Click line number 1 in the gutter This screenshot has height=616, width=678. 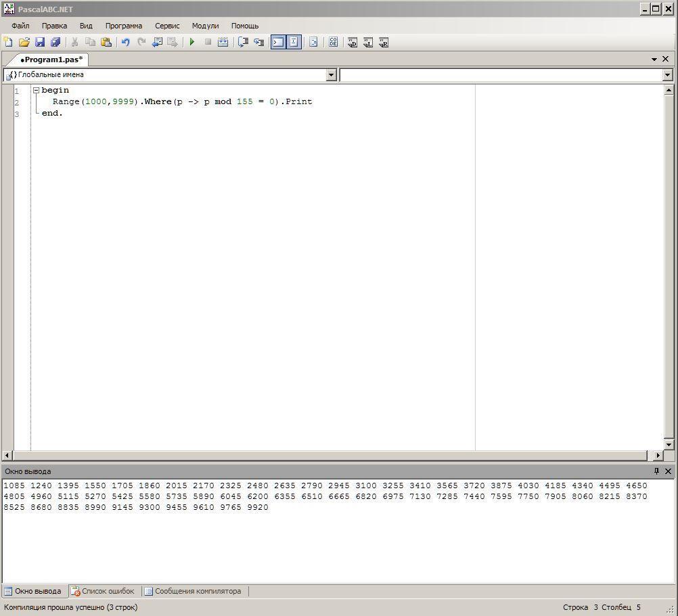(x=17, y=91)
